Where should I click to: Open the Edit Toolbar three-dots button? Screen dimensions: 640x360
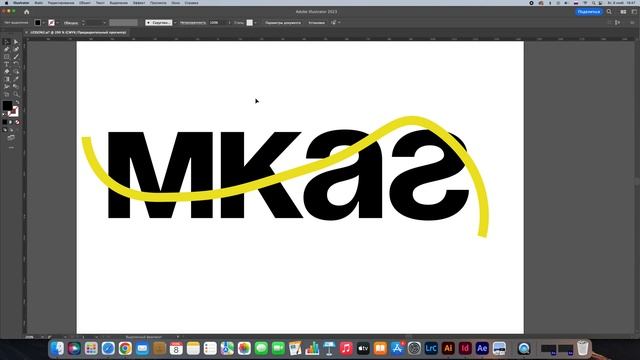click(11, 147)
